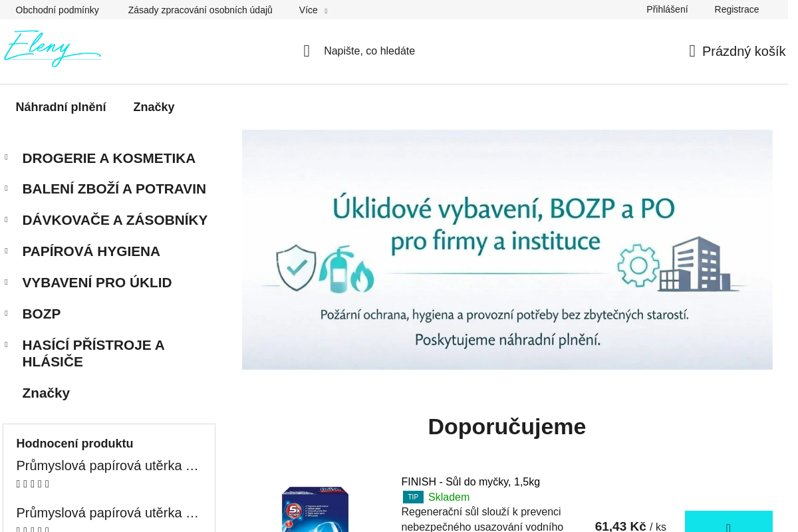Image resolution: width=798 pixels, height=532 pixels.
Task: Open Zásady zpracování osobních údajů
Action: click(x=200, y=10)
